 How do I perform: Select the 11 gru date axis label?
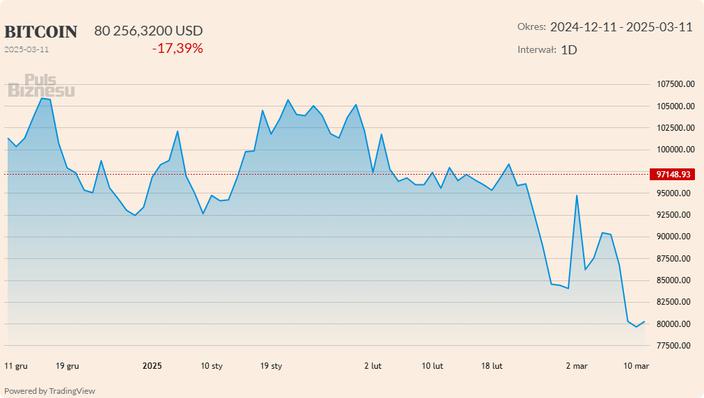(16, 366)
